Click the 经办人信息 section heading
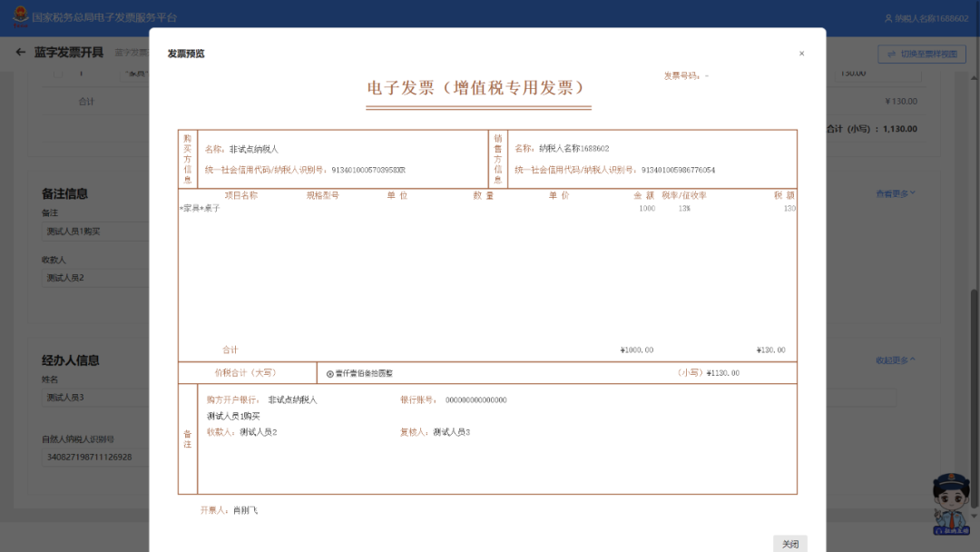The width and height of the screenshot is (980, 552). coord(71,360)
